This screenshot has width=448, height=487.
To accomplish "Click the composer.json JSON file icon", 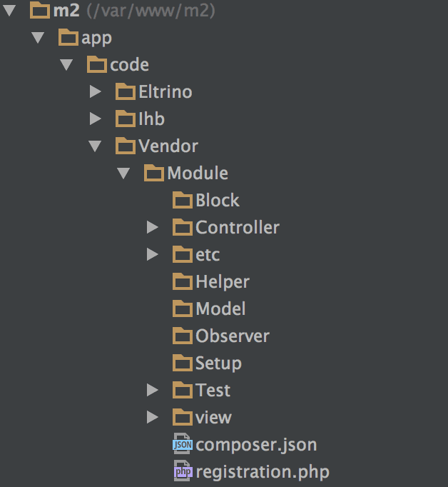I will 183,444.
